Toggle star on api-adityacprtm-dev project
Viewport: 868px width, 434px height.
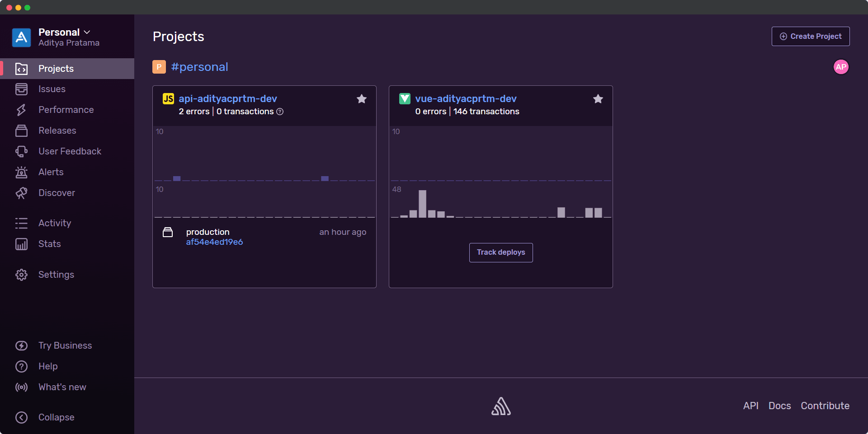(362, 99)
